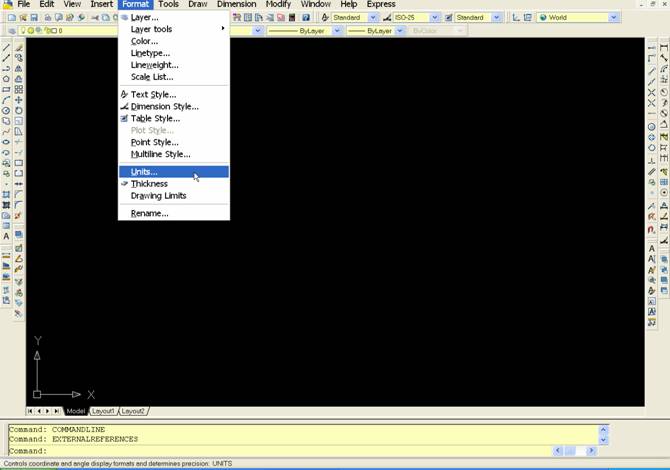The image size is (670, 470).
Task: Toggle the layer freeze sun icon
Action: click(31, 31)
